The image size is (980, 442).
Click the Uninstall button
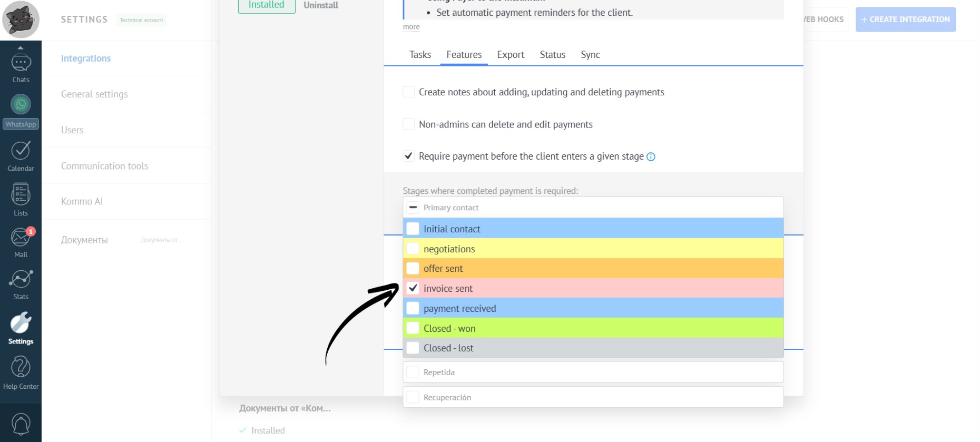pos(321,5)
